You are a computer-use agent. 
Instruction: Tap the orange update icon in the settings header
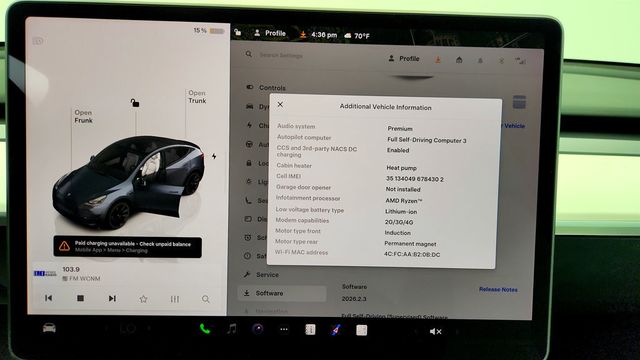(x=438, y=60)
